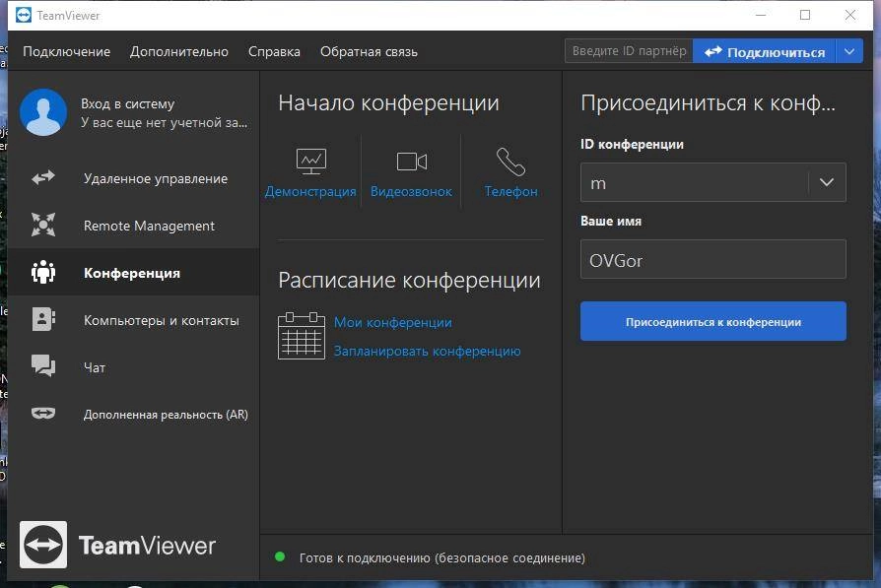Start a Телефон call via handset icon
Screen dimensions: 881x588
510,162
